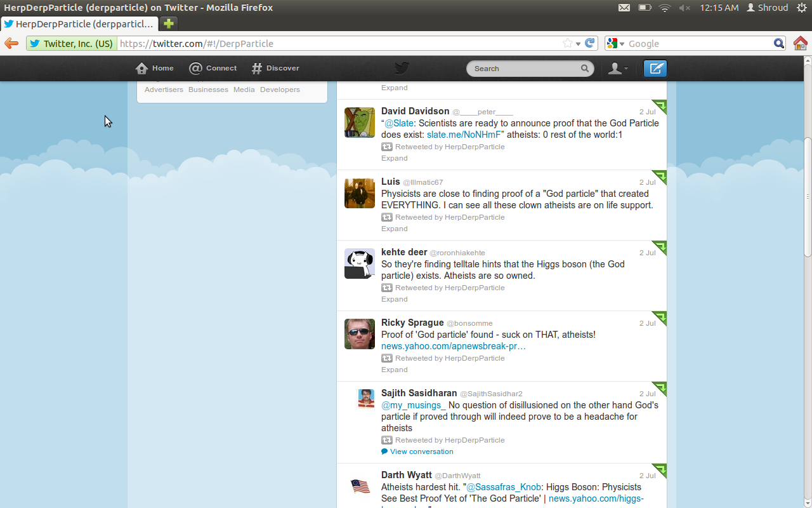Open Sajith Sasidharan's profile name link
This screenshot has height=508, width=812.
[419, 393]
